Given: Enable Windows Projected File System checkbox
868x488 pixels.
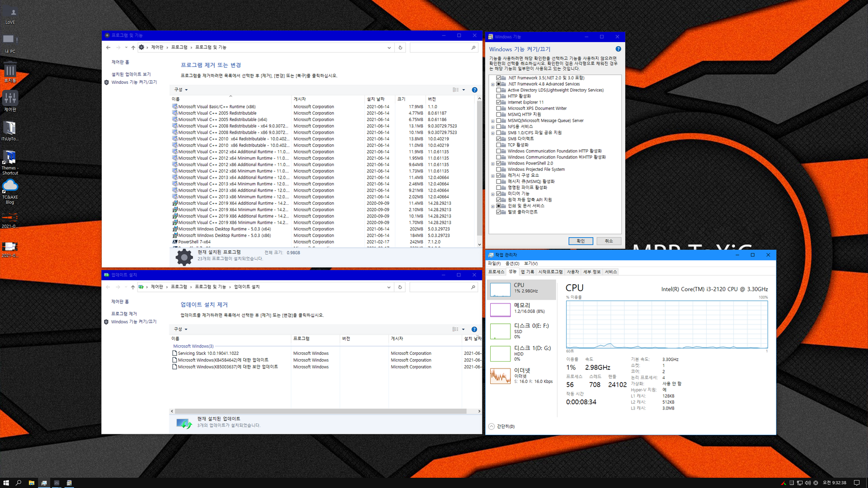Looking at the screenshot, I should [x=499, y=169].
